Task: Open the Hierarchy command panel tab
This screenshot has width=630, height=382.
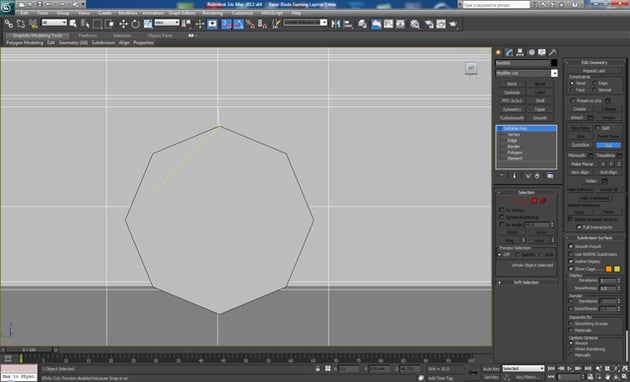Action: click(520, 52)
